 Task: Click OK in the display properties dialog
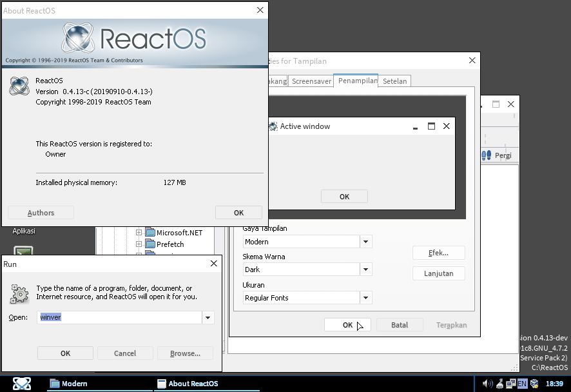347,324
